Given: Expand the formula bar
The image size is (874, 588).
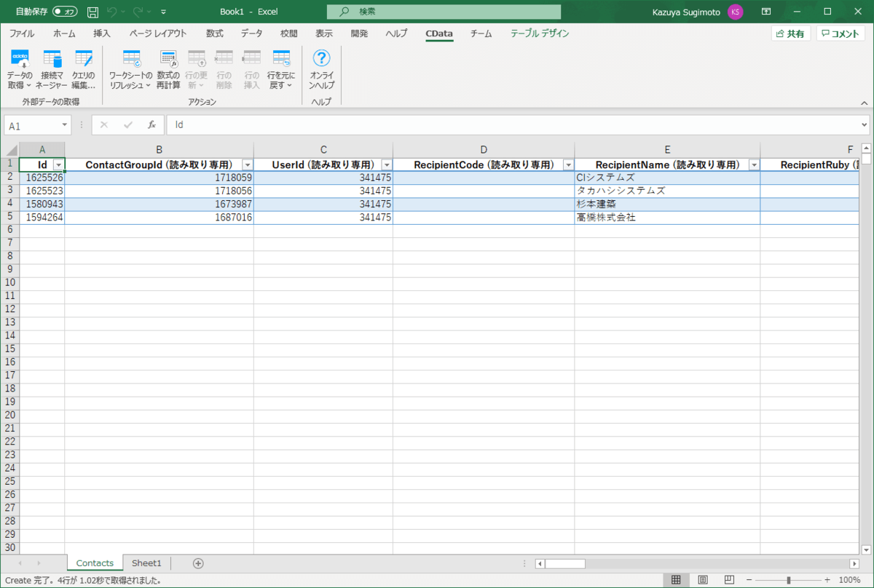Looking at the screenshot, I should 865,124.
